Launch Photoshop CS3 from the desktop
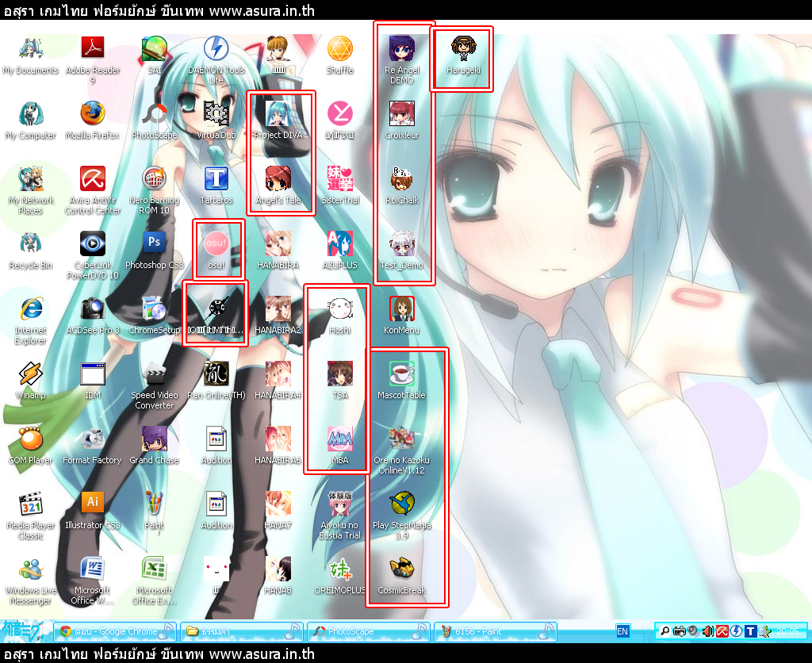Image resolution: width=812 pixels, height=663 pixels. click(x=155, y=244)
